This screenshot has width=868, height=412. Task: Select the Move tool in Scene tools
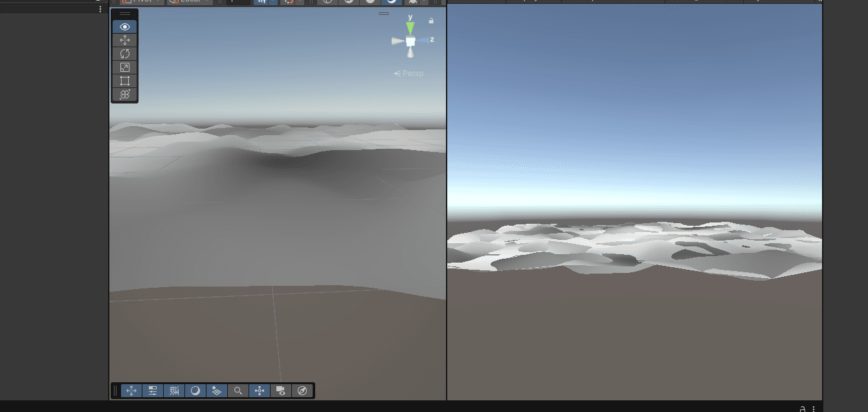(125, 40)
